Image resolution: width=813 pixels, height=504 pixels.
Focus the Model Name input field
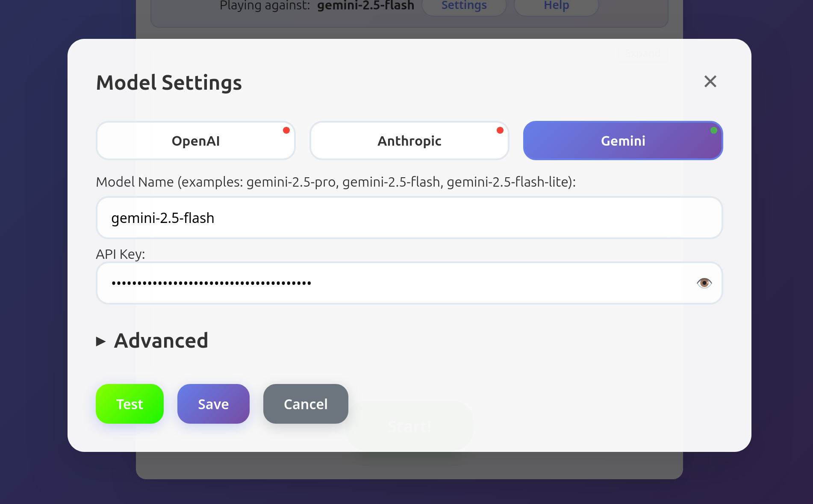click(409, 218)
